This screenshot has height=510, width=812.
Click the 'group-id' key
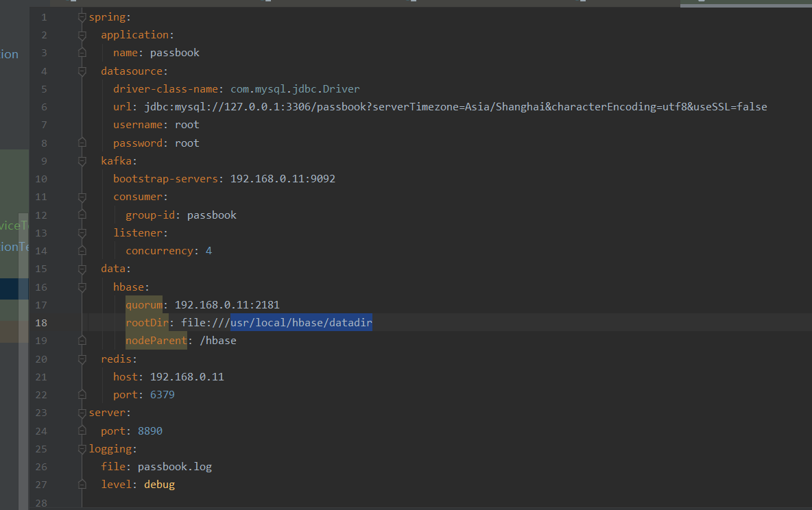coord(150,215)
